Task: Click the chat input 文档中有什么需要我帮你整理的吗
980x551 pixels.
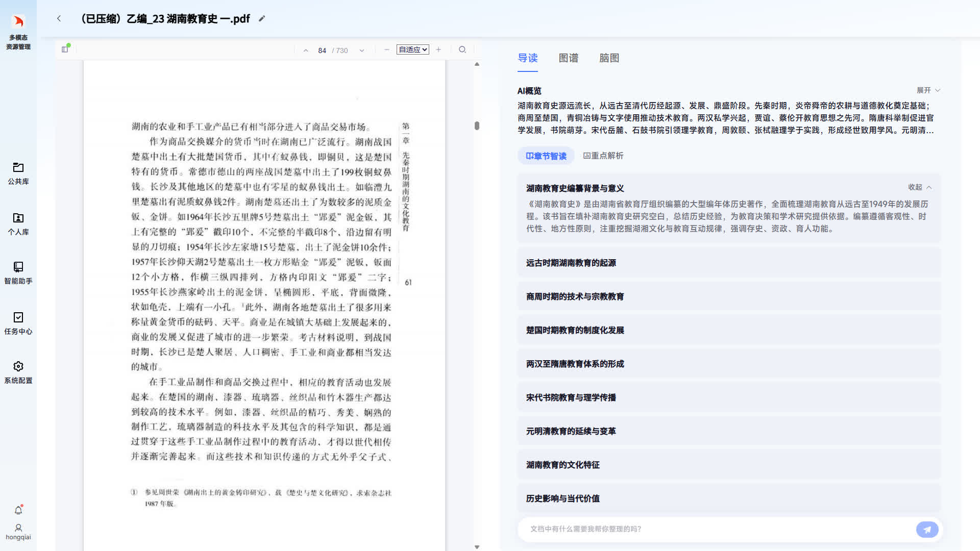Action: click(719, 529)
